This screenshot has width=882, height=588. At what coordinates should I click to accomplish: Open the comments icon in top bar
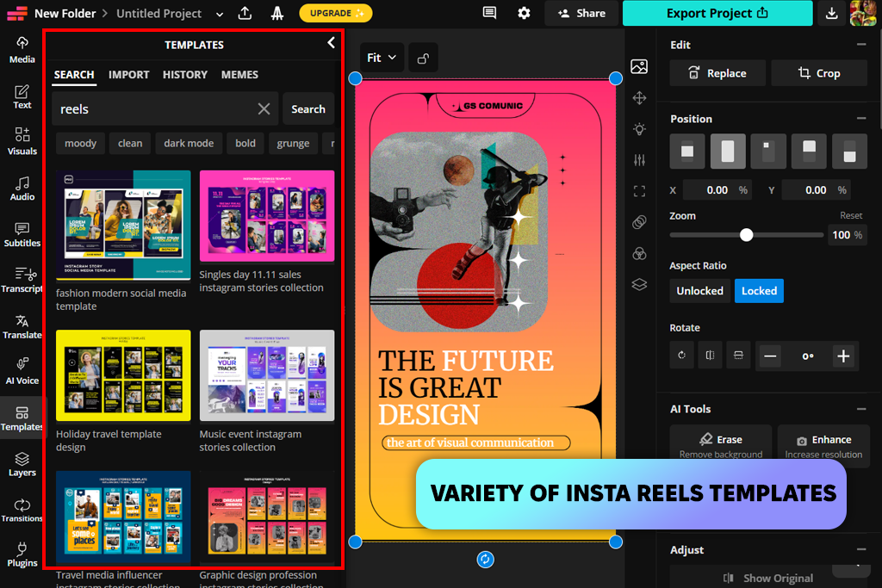pyautogui.click(x=489, y=13)
